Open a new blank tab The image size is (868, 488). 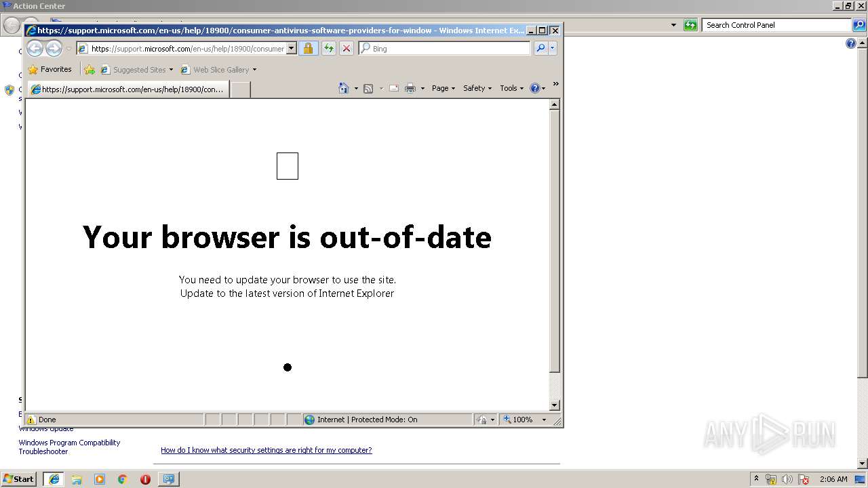click(240, 89)
